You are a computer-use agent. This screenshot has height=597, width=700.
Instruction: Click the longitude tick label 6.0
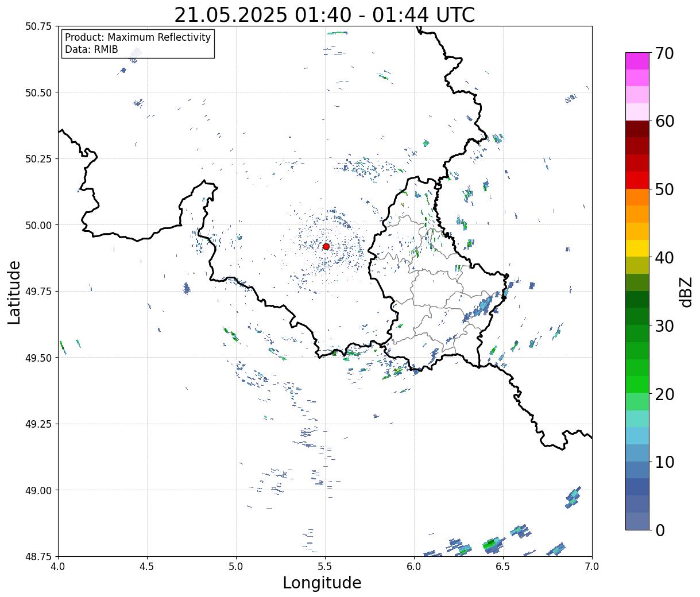(414, 567)
